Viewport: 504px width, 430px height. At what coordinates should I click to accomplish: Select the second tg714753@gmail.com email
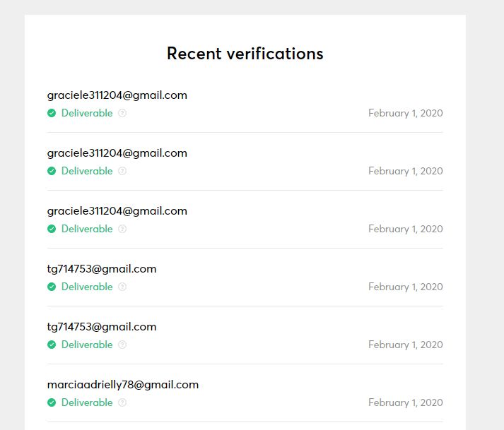pyautogui.click(x=102, y=327)
